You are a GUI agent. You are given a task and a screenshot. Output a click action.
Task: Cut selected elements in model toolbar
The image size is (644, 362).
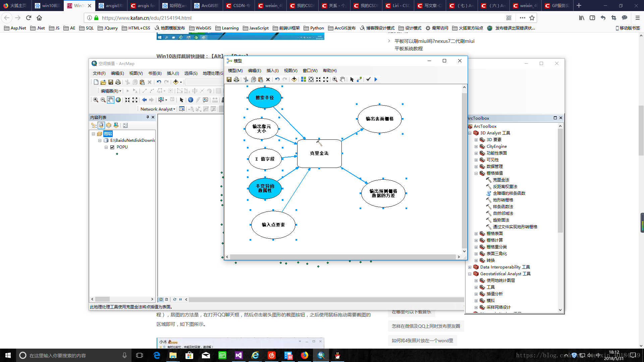click(246, 79)
